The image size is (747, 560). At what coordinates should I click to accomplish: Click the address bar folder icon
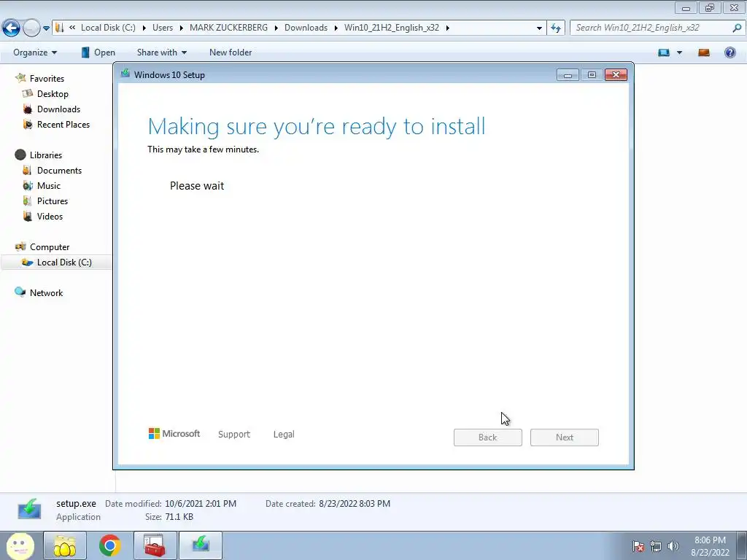pos(60,28)
